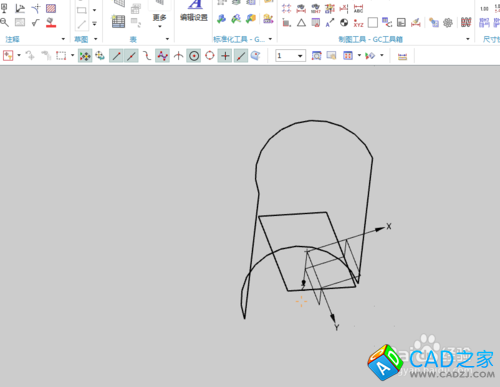
Task: Insert a tabular note table icon
Action: pyautogui.click(x=118, y=22)
